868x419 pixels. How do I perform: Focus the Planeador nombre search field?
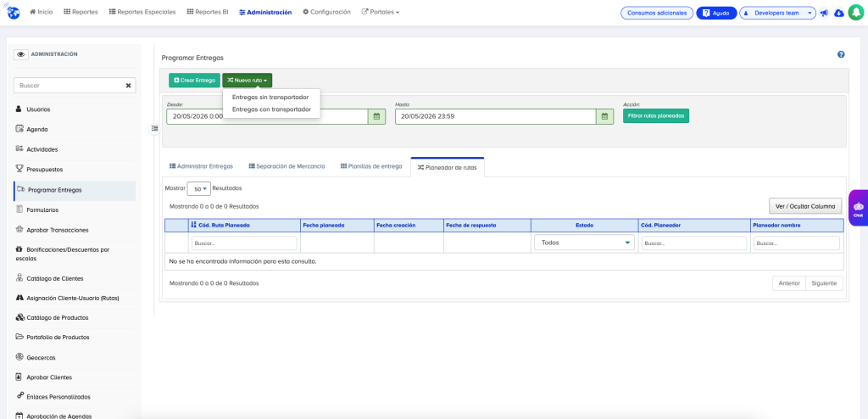coord(797,243)
